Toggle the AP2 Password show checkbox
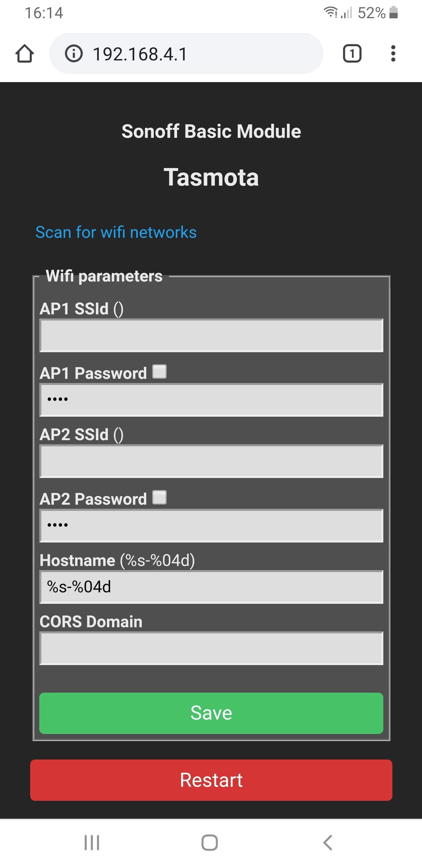 tap(159, 497)
